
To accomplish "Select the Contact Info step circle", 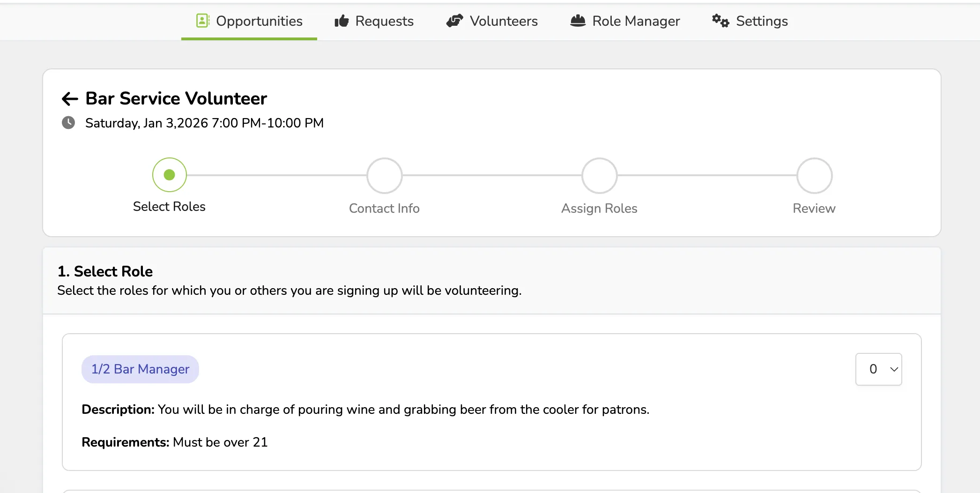I will (385, 176).
